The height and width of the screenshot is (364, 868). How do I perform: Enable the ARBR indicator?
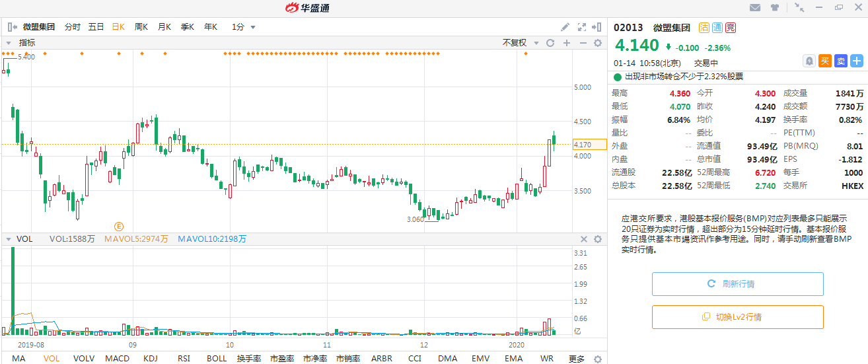(382, 359)
